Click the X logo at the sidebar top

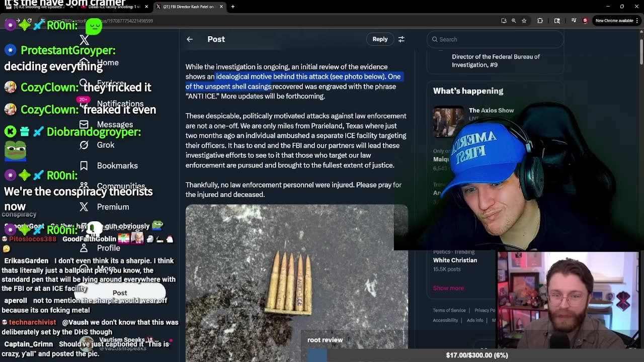(84, 40)
